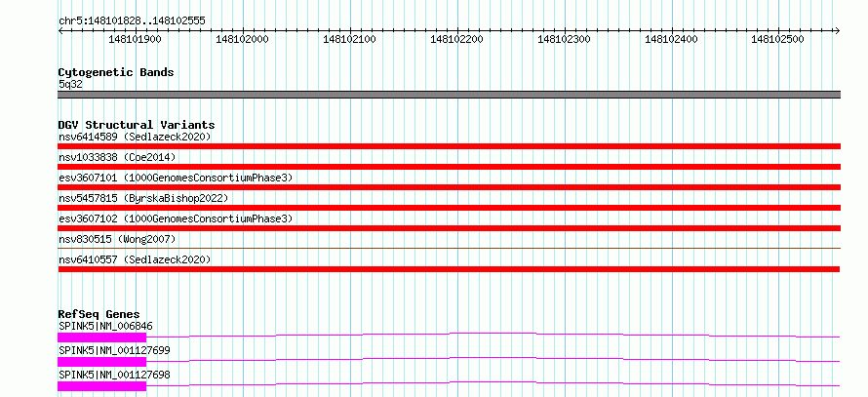The width and height of the screenshot is (868, 397).
Task: Open variant nsv5457815 (ByrskaBishop2022) label
Action: (143, 198)
